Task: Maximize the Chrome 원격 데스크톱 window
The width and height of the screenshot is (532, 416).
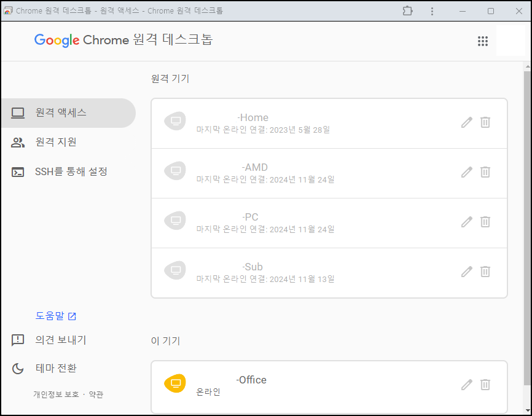Action: pos(491,11)
